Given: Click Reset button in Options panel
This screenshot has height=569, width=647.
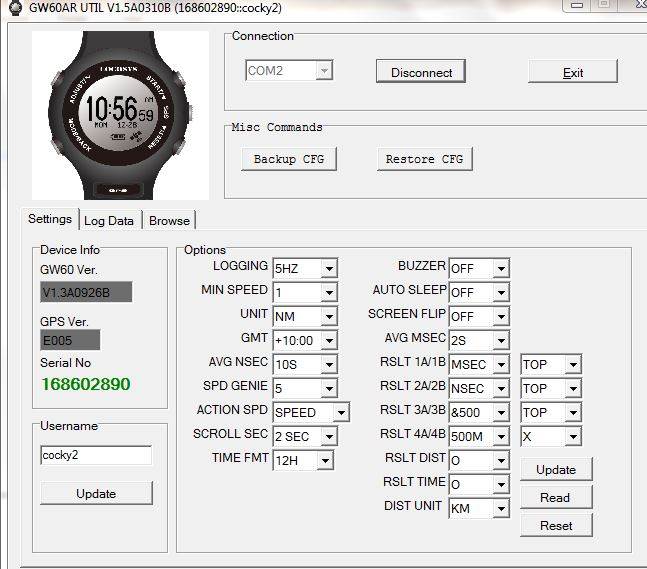Looking at the screenshot, I should 555,525.
